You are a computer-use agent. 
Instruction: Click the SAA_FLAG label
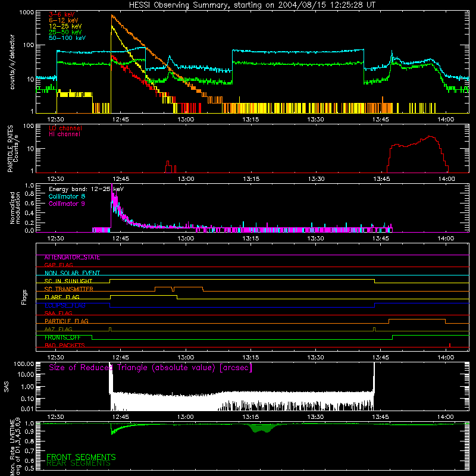(58, 313)
